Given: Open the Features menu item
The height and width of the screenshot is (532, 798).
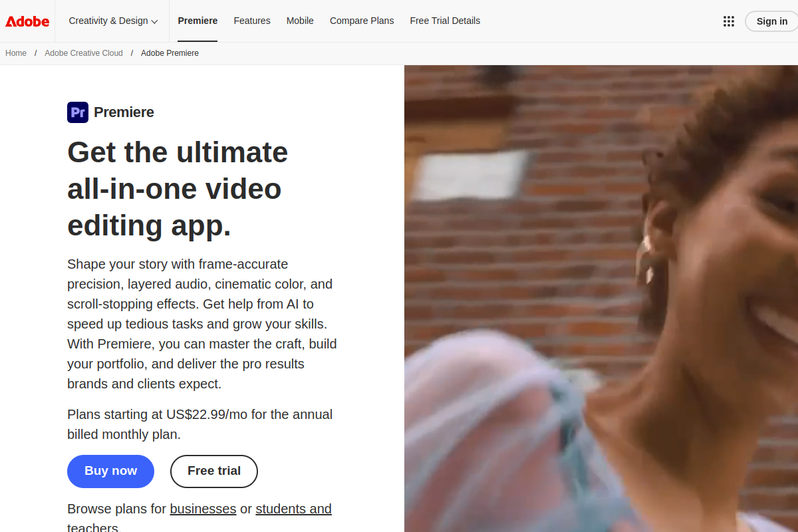Looking at the screenshot, I should (252, 21).
